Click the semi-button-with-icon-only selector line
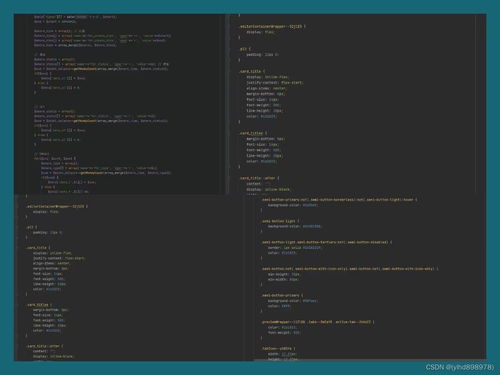This screenshot has width=500, height=375. (x=350, y=269)
